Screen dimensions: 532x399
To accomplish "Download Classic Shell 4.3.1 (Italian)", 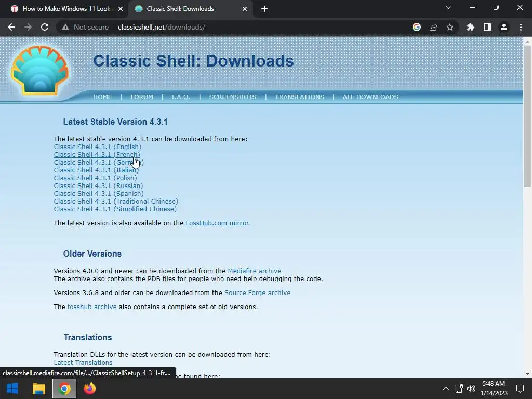I will 96,170.
